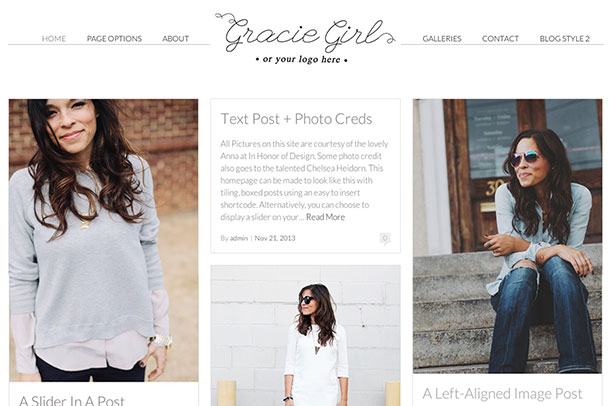Click the admin author link
Screen dimensions: 610x406
point(238,238)
